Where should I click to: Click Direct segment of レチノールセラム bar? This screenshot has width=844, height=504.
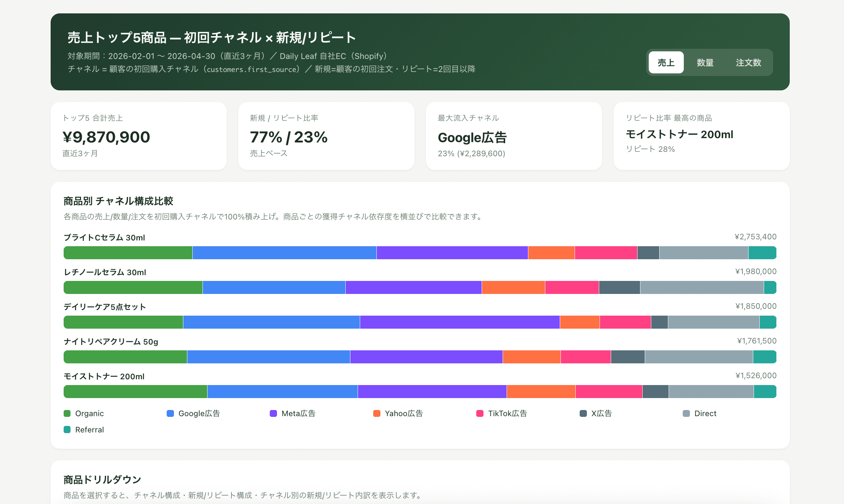pos(702,287)
